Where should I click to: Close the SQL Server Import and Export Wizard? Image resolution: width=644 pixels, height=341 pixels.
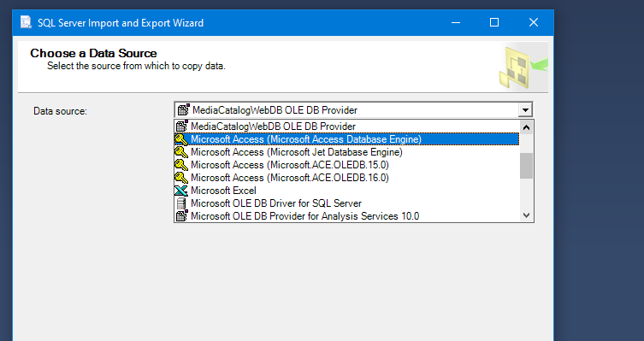[x=533, y=22]
